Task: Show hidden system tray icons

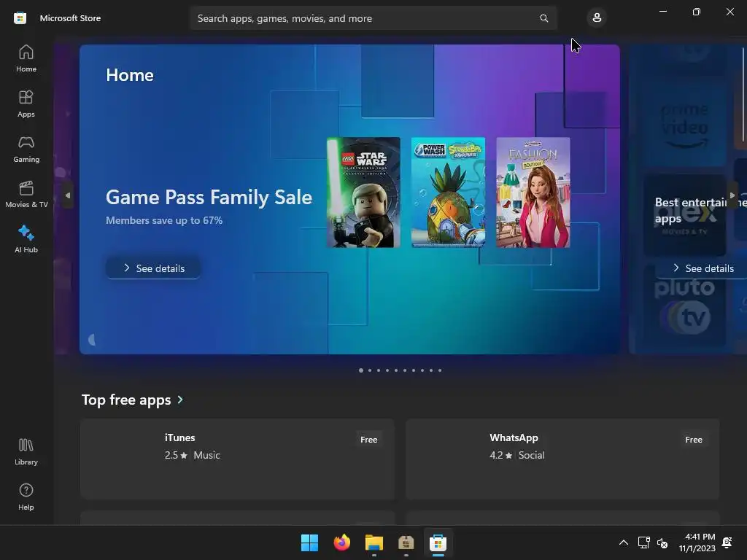Action: pyautogui.click(x=623, y=542)
